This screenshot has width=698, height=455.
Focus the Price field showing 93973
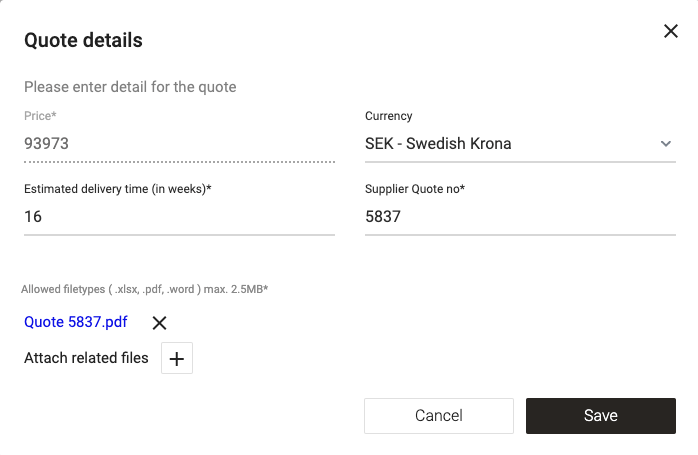(179, 144)
